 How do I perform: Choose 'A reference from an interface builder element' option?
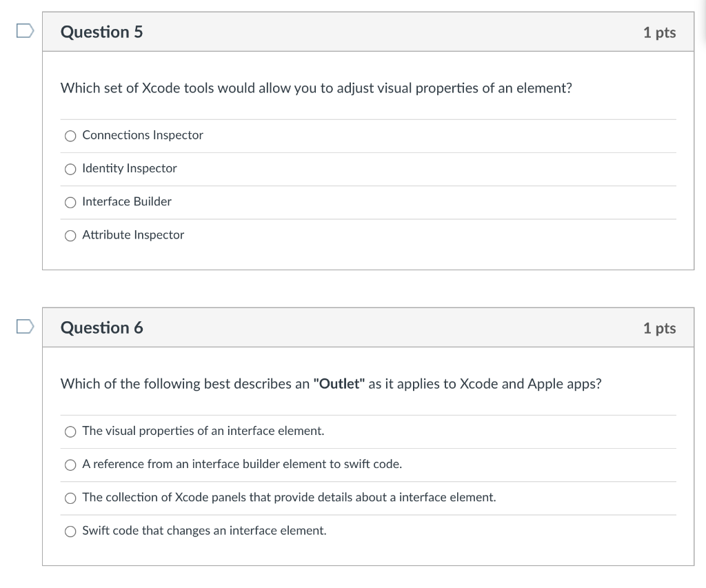(70, 465)
